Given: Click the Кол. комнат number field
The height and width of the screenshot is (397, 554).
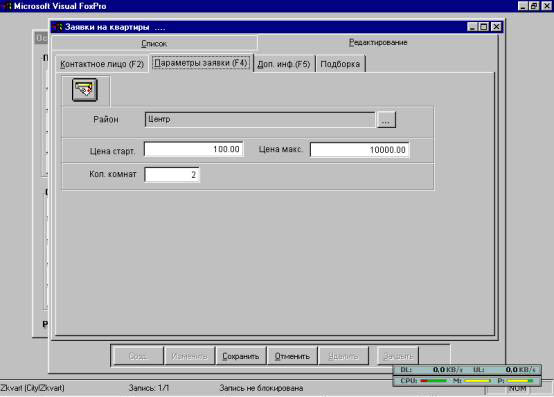Looking at the screenshot, I should pyautogui.click(x=172, y=174).
